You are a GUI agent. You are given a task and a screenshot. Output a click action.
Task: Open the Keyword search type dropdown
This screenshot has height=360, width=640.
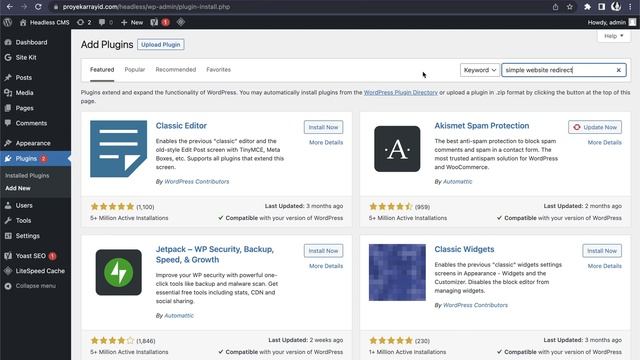[x=480, y=70]
